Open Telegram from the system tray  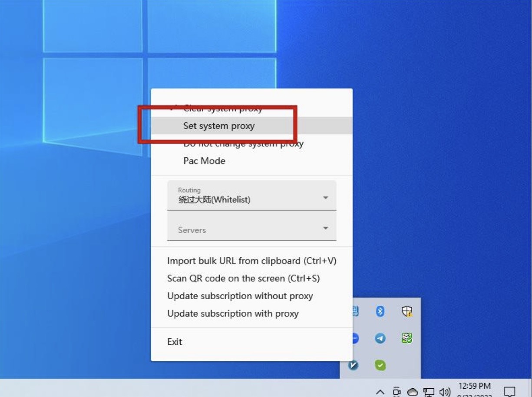pos(380,338)
